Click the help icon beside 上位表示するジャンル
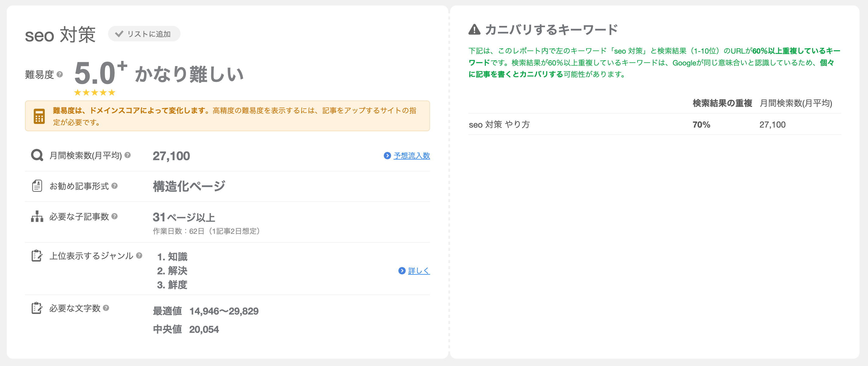868x366 pixels. click(139, 256)
